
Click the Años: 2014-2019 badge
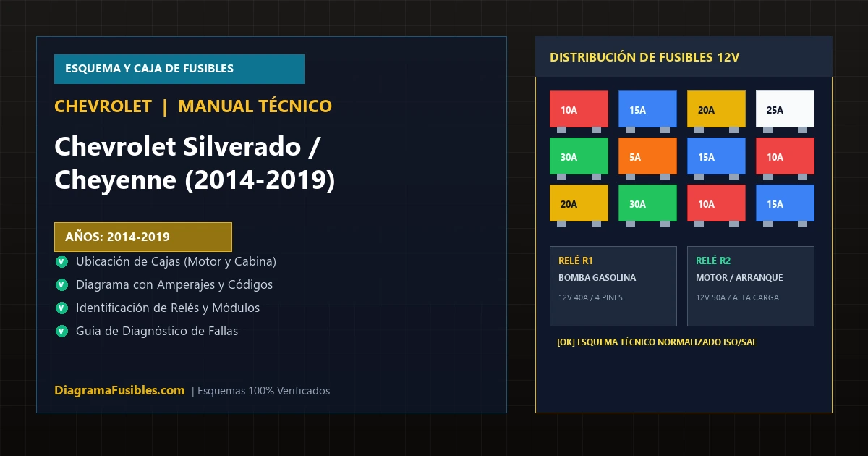pos(143,237)
